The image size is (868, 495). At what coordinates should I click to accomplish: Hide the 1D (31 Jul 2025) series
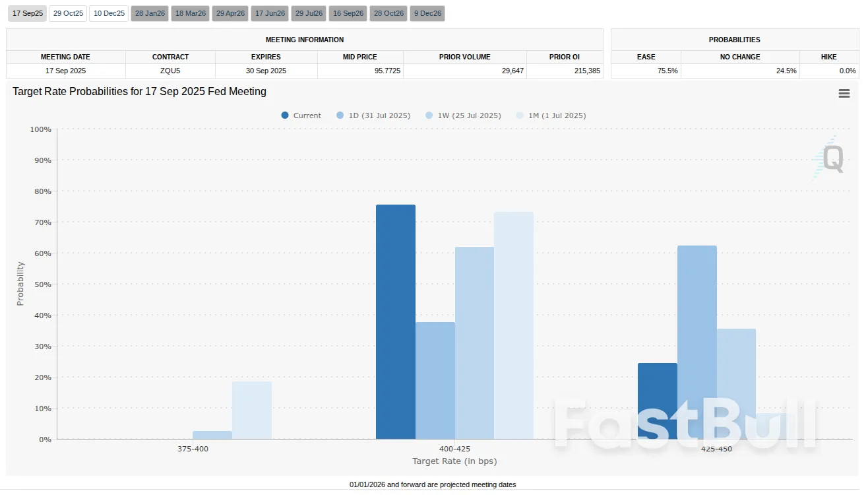pos(373,115)
